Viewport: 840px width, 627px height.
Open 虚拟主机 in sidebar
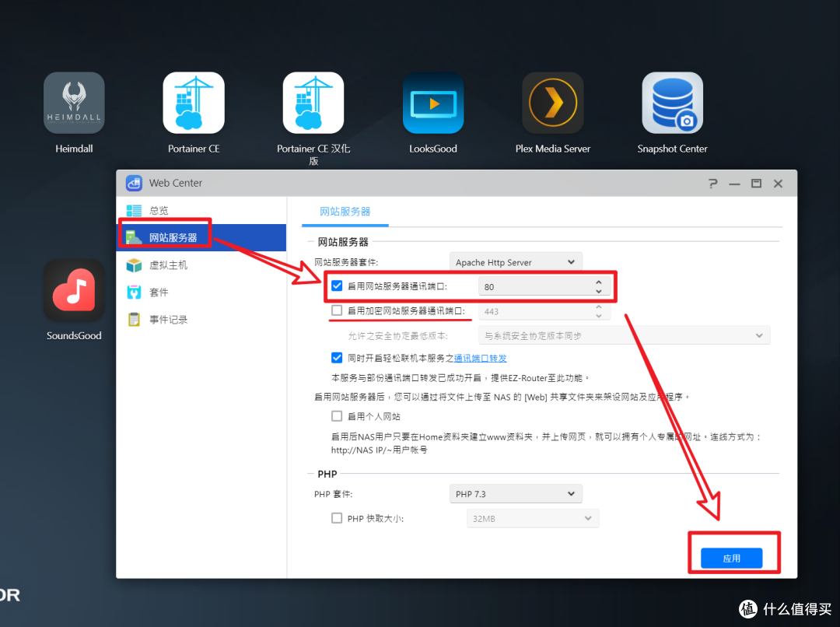pyautogui.click(x=201, y=264)
